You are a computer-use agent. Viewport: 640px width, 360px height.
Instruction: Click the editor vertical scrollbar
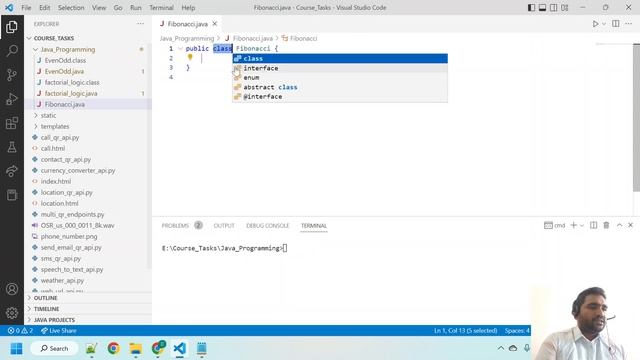pyautogui.click(x=636, y=117)
